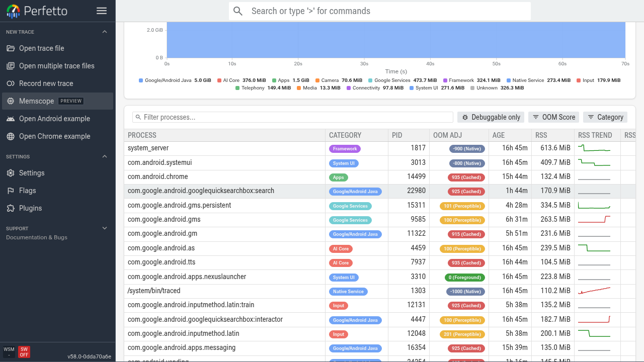The image size is (644, 362).
Task: Open the RSS trend sparkline for com.google.android.gms
Action: (594, 220)
